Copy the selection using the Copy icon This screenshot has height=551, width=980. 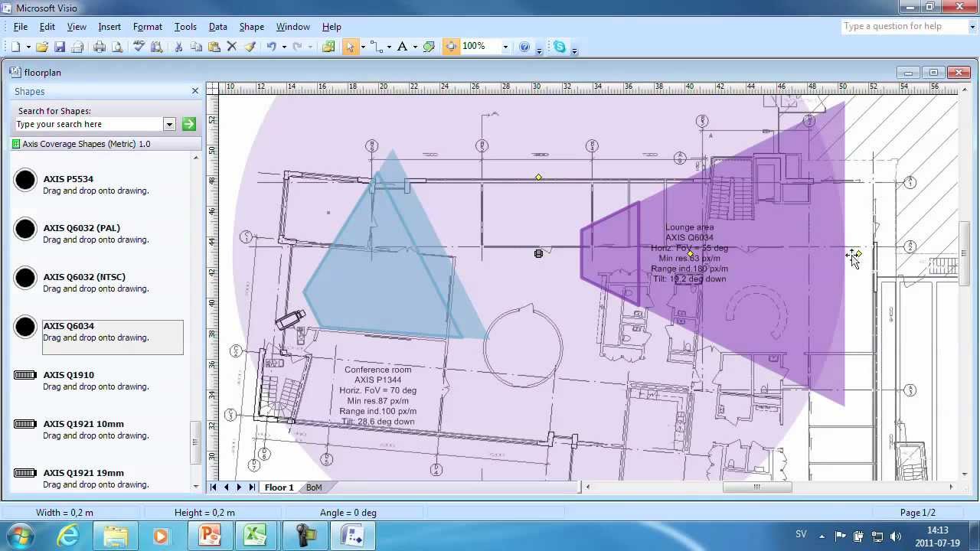pyautogui.click(x=196, y=47)
